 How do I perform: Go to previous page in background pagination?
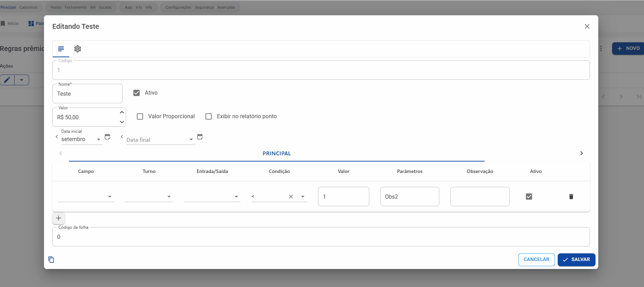tap(603, 97)
